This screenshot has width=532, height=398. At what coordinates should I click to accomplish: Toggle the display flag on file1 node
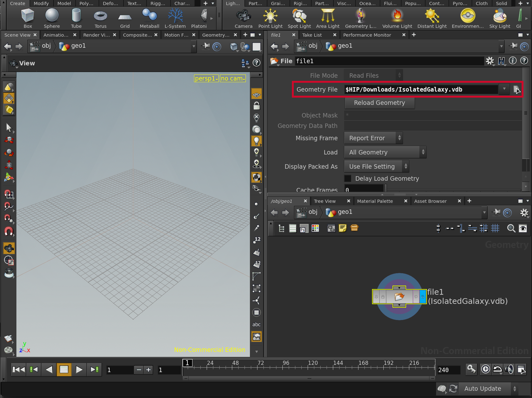[x=423, y=297]
